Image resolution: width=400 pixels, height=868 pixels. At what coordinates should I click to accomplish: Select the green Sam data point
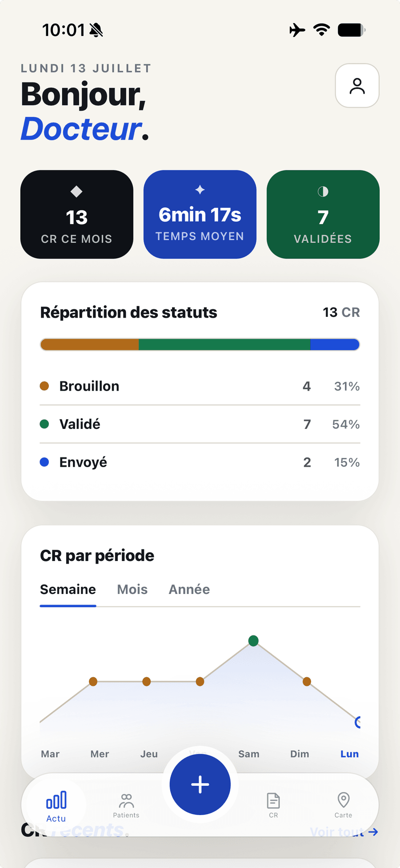pos(253,641)
